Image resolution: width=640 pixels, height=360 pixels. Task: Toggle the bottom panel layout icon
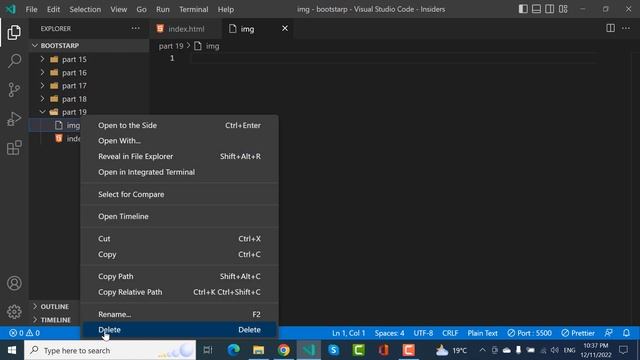click(536, 9)
